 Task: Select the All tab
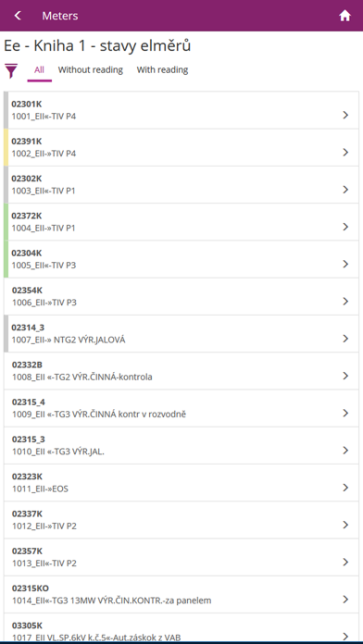coord(40,69)
